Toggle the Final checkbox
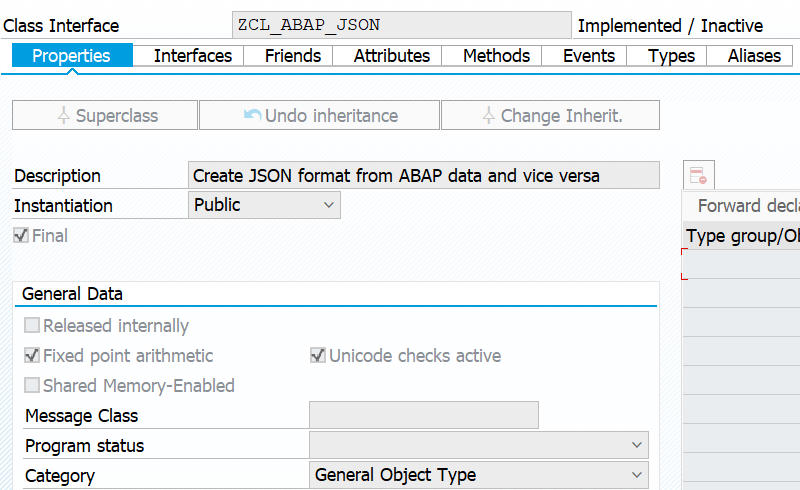Screen dimensions: 800x490 click(x=21, y=235)
